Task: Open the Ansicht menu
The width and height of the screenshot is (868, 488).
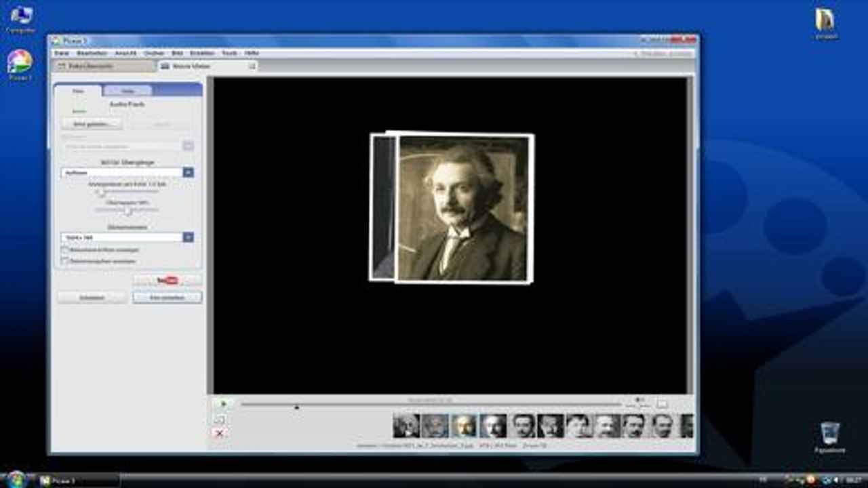Action: [125, 53]
